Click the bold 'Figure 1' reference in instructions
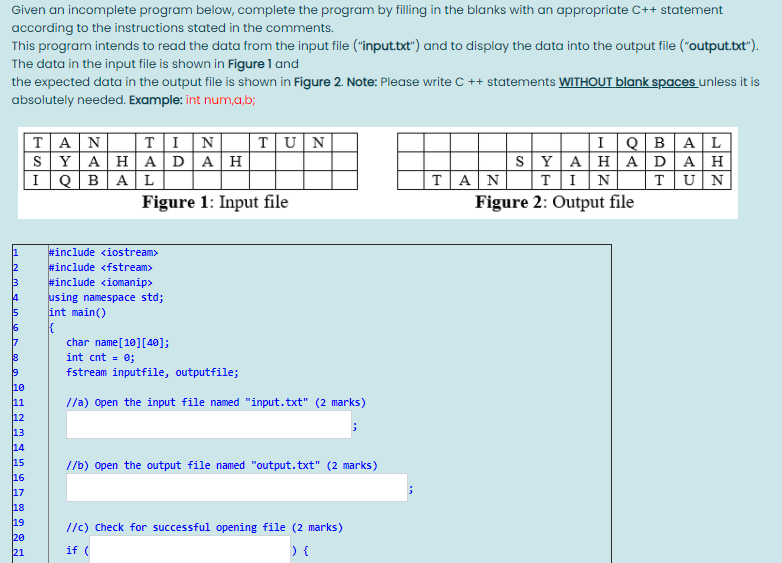 tap(250, 64)
